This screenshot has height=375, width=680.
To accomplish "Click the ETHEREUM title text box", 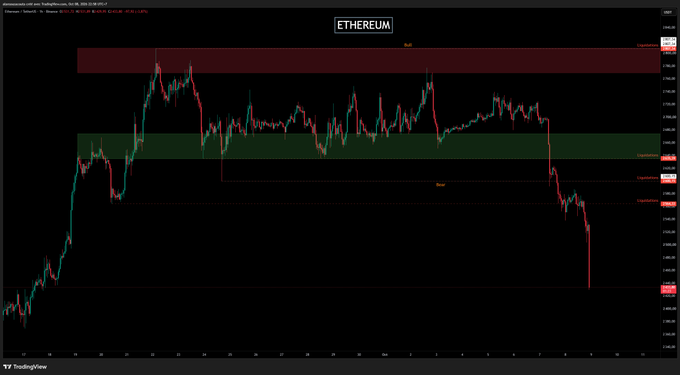I will click(x=363, y=25).
